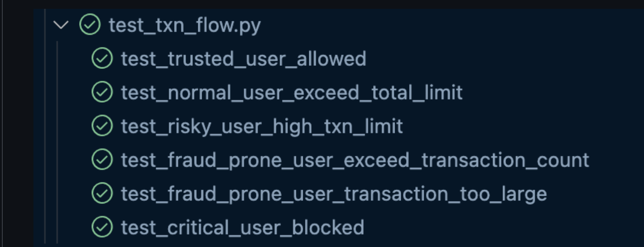This screenshot has width=644, height=247.
Task: Open test_normal_user_exceed_total_limit test entry
Action: click(x=291, y=93)
